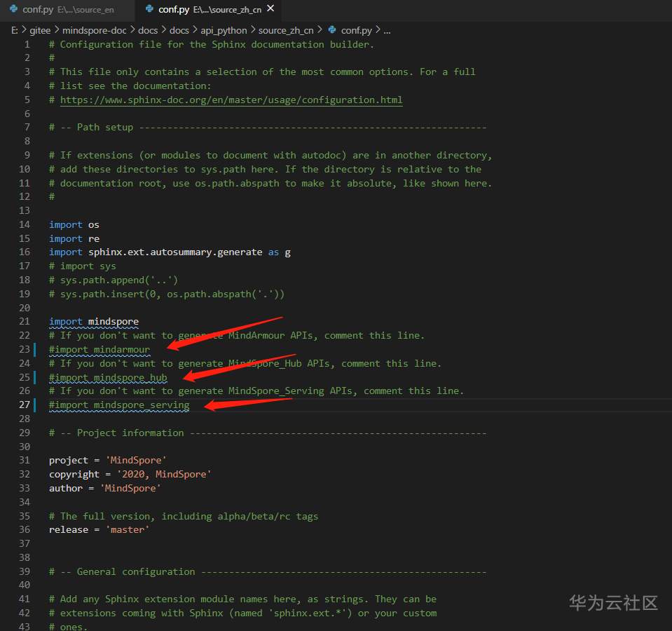Click the sys.path.insert comment line
Viewport: 672px width, 631px height.
point(167,294)
